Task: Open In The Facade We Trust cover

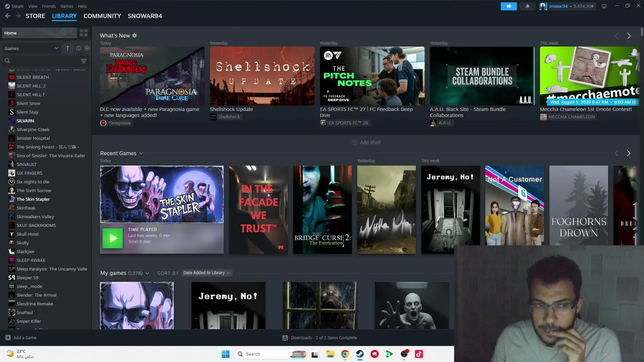Action: [258, 210]
